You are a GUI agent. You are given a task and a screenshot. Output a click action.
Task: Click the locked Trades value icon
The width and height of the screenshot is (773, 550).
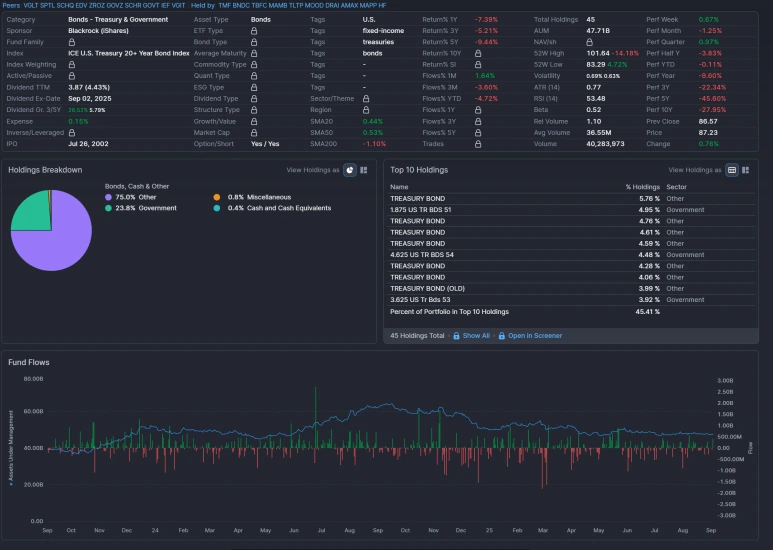[x=478, y=144]
